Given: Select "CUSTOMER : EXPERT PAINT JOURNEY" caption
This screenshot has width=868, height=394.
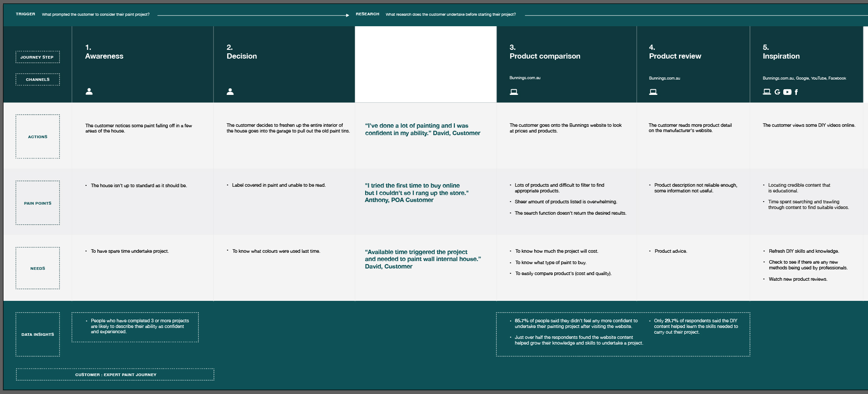Looking at the screenshot, I should pos(115,374).
